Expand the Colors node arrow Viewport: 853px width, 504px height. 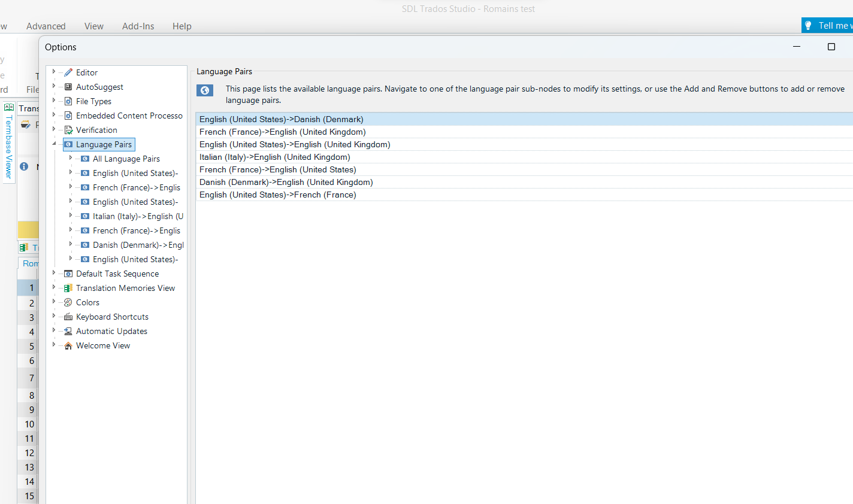pyautogui.click(x=54, y=302)
